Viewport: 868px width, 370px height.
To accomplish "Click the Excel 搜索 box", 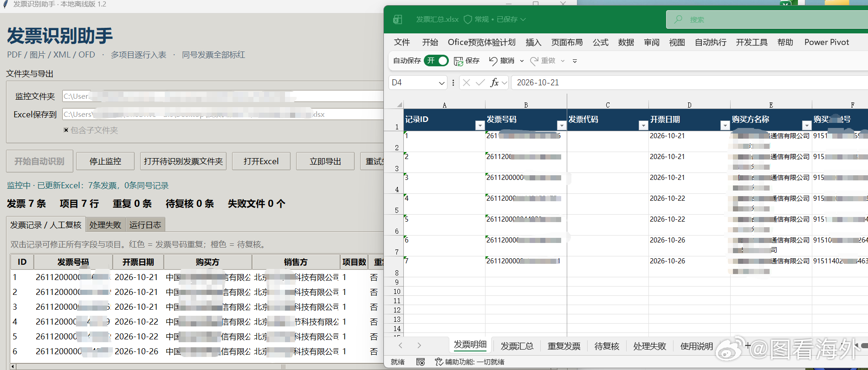I will pyautogui.click(x=767, y=19).
